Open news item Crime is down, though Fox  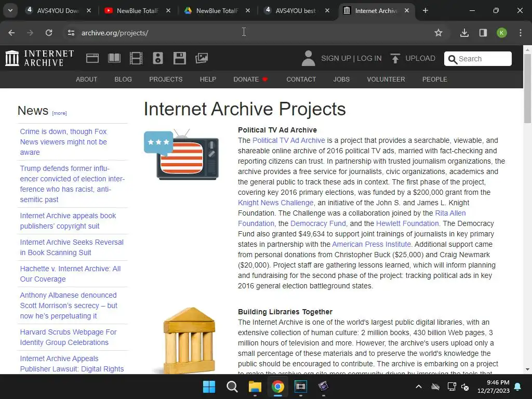coord(63,142)
